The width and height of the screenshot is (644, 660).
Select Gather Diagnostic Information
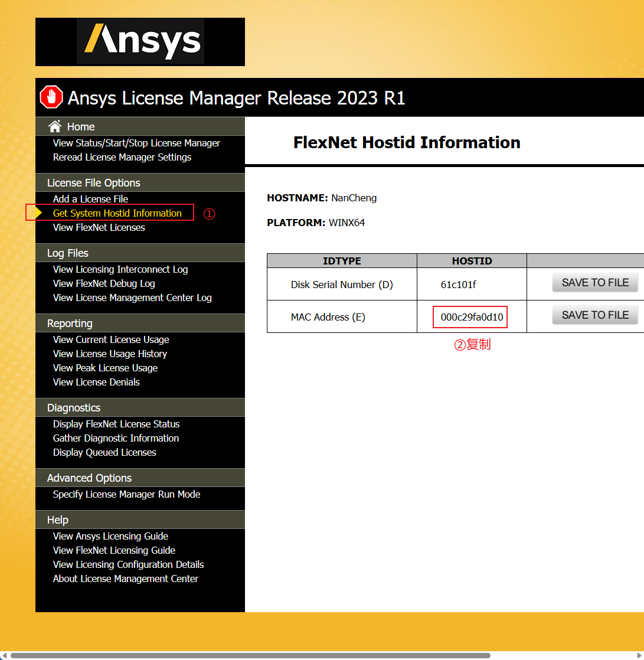pyautogui.click(x=116, y=439)
